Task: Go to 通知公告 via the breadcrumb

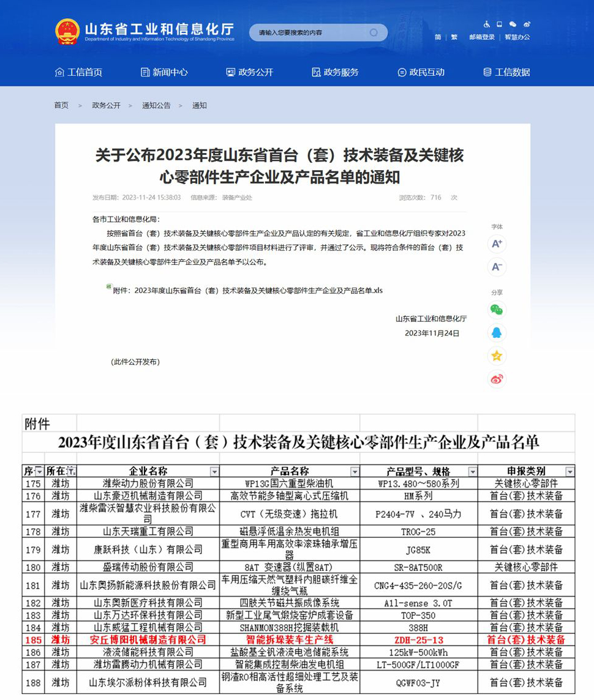Action: pos(155,106)
